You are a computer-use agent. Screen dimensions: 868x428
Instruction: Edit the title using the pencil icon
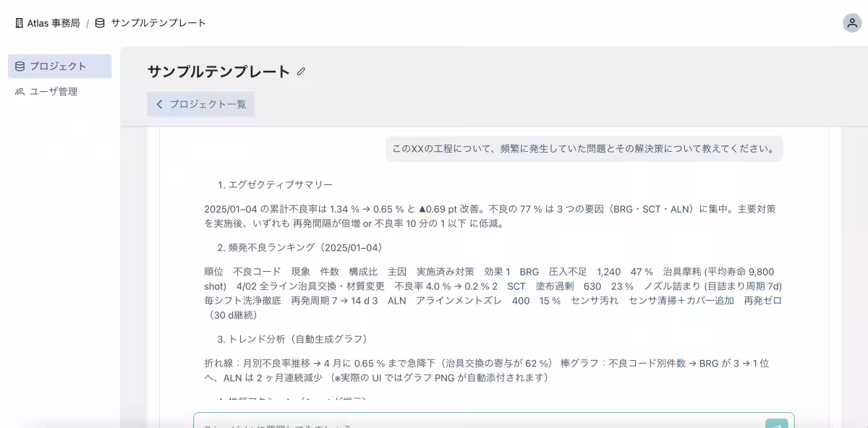tap(300, 72)
